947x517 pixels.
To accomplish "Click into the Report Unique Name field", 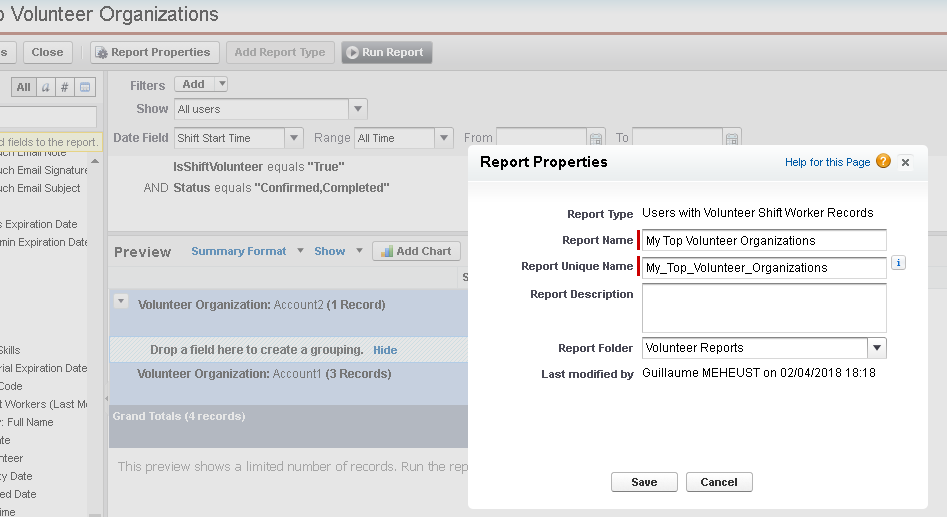I will pos(763,268).
